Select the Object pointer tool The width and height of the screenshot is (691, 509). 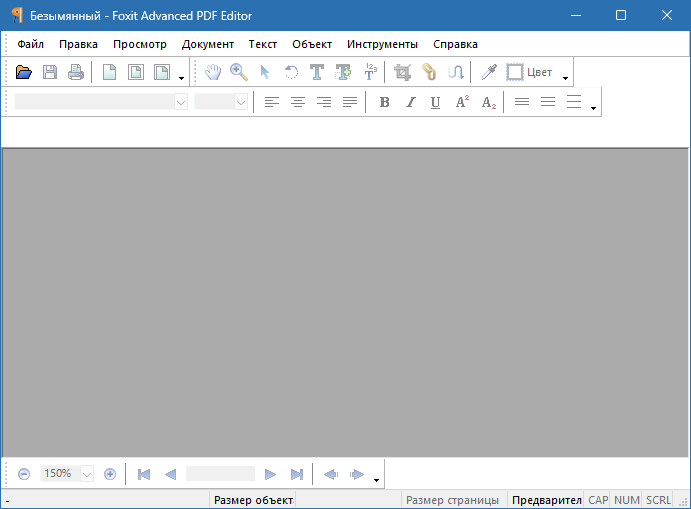click(x=265, y=72)
